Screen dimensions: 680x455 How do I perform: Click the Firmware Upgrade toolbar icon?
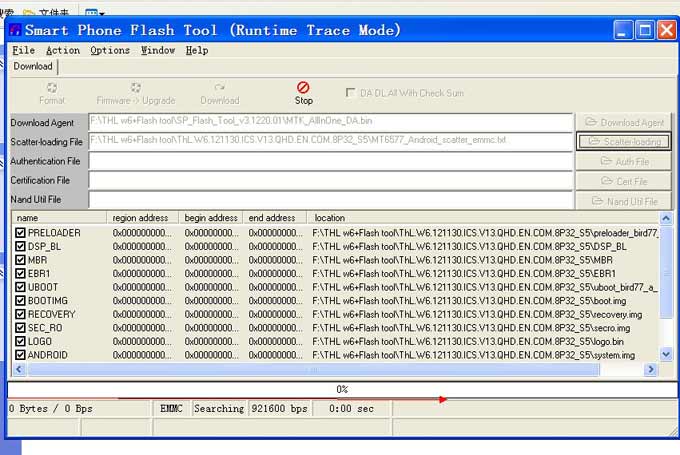point(136,88)
